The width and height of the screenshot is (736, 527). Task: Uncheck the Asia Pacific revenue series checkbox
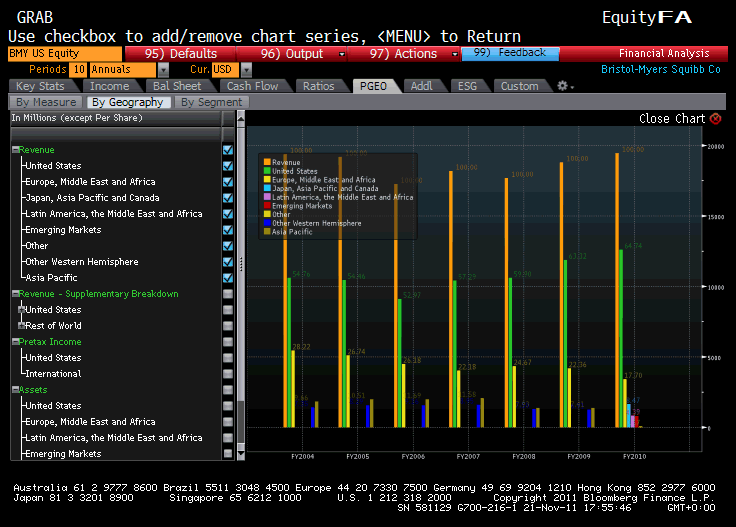(x=228, y=278)
